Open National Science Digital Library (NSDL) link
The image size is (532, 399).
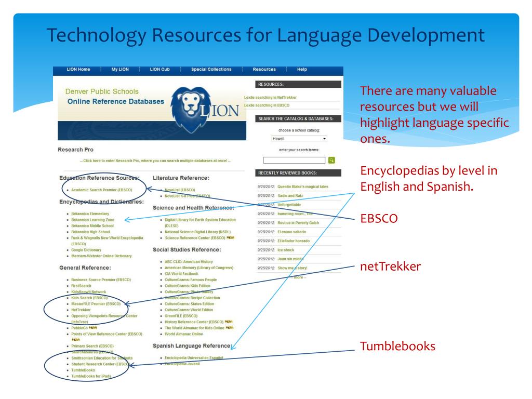point(197,232)
